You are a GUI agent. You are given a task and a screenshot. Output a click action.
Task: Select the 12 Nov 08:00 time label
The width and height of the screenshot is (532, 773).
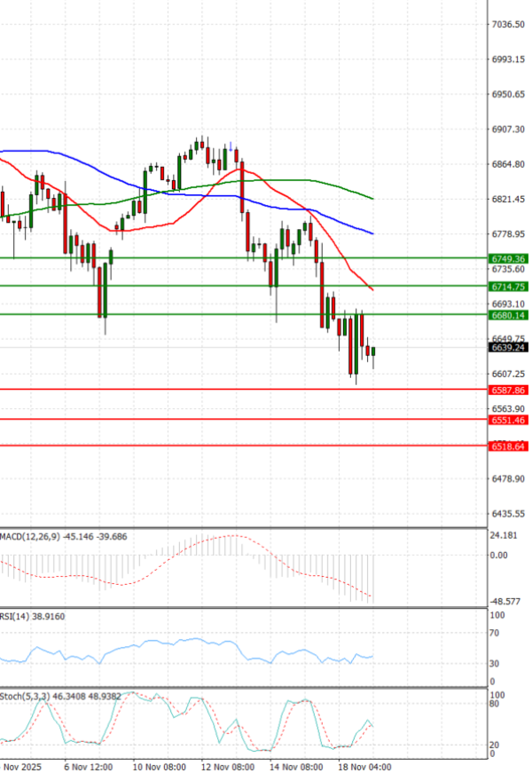(228, 764)
